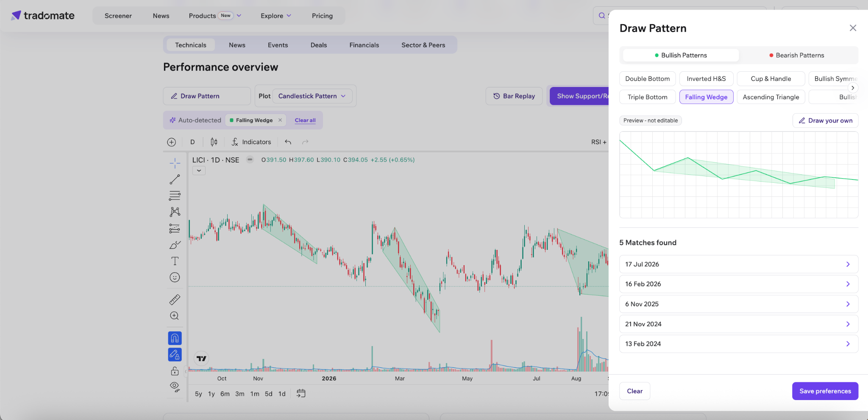Open Screener in the top navigation
Image resolution: width=868 pixels, height=420 pixels.
[118, 16]
